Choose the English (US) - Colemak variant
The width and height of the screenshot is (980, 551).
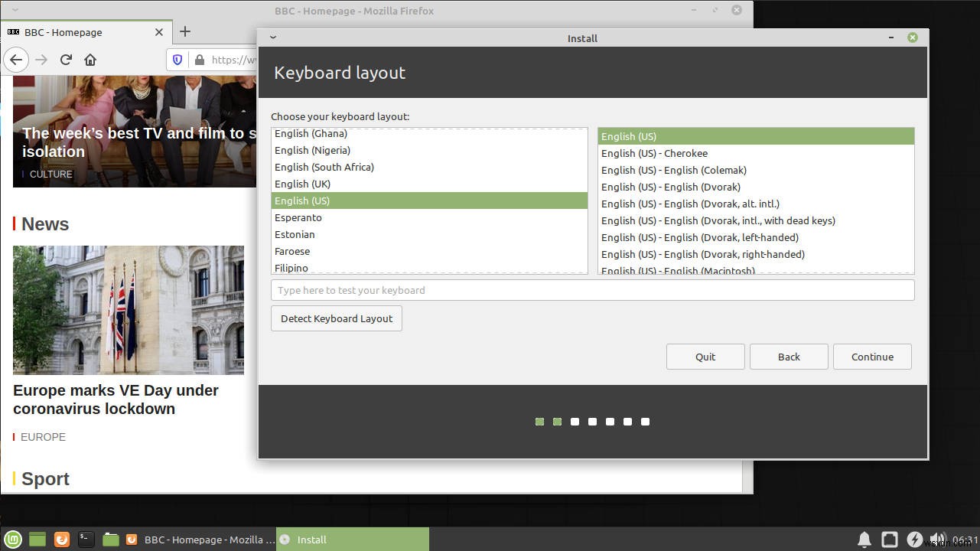(673, 170)
